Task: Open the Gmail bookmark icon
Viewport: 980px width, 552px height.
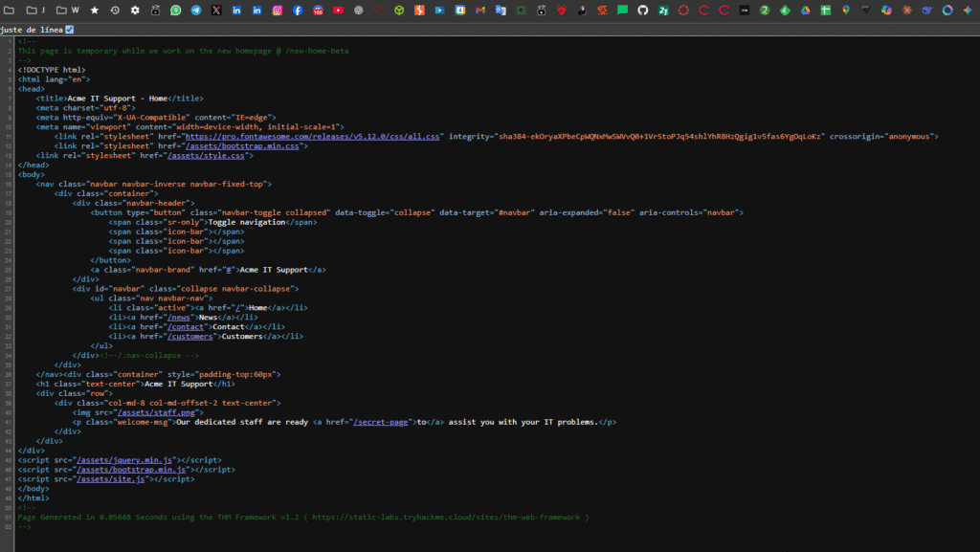Action: click(480, 11)
